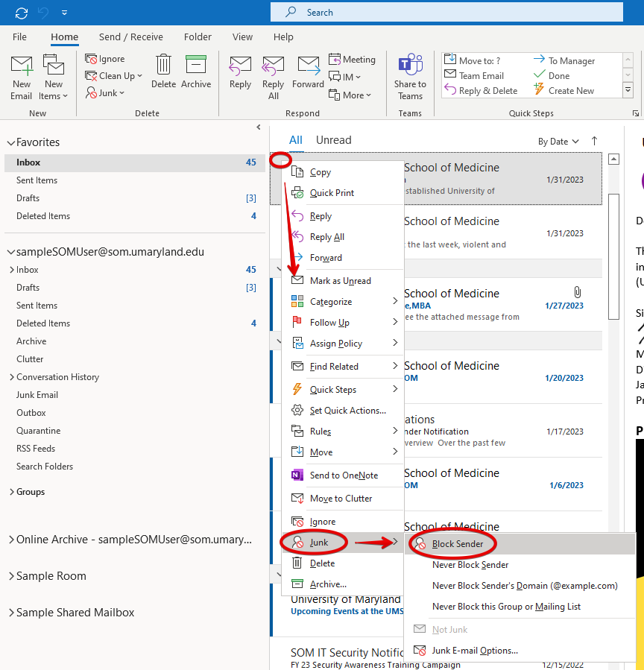Viewport: 644px width, 670px height.
Task: Click Junk E-mail Options in submenu
Action: 474,651
